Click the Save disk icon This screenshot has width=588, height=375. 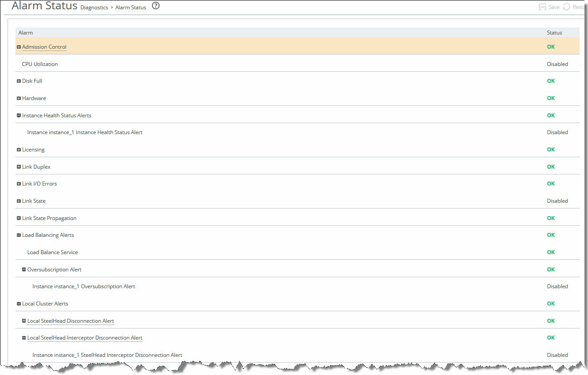(x=542, y=7)
